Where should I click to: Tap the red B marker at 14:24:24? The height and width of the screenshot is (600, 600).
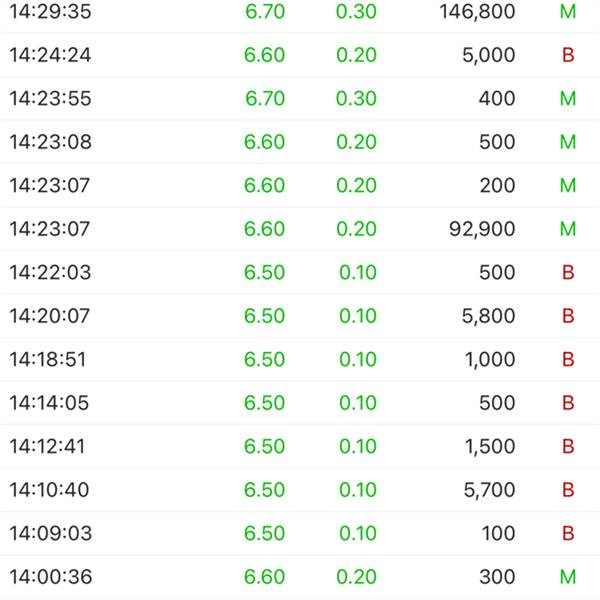568,55
